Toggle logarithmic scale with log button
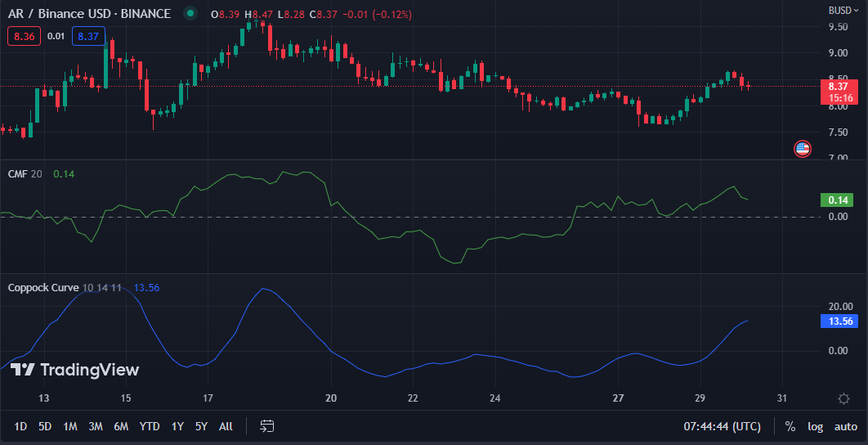 (x=815, y=426)
